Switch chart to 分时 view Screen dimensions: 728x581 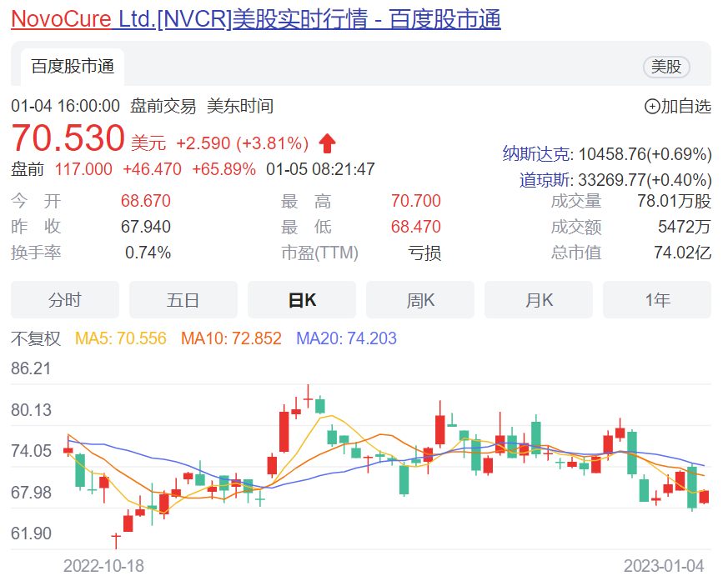click(x=65, y=300)
